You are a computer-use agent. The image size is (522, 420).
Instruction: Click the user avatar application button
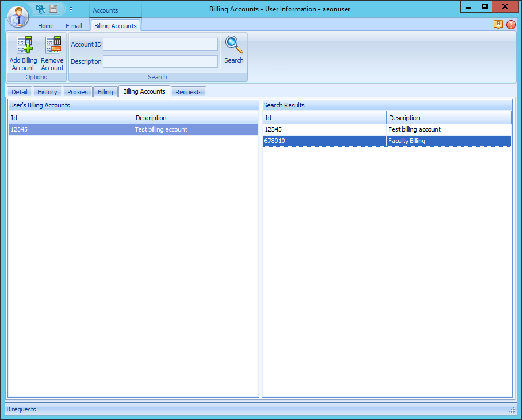[x=18, y=16]
